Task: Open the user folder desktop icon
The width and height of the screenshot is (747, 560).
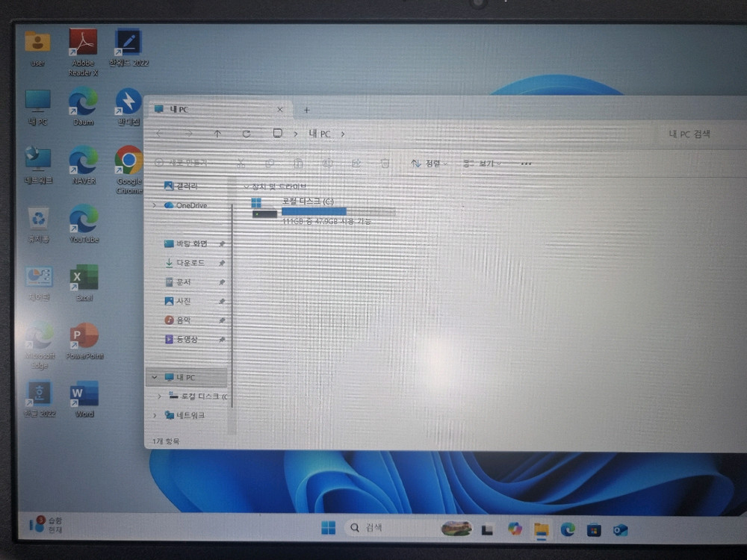Action: pos(37,48)
